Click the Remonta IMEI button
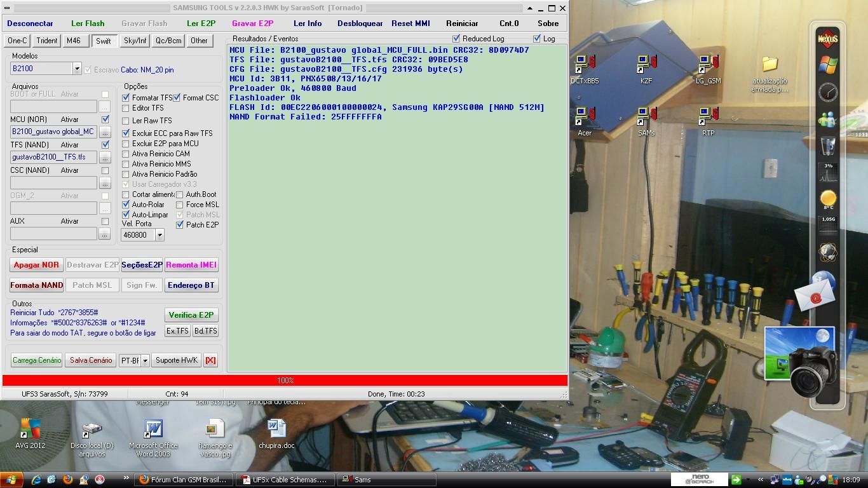The image size is (868, 488). click(x=191, y=265)
